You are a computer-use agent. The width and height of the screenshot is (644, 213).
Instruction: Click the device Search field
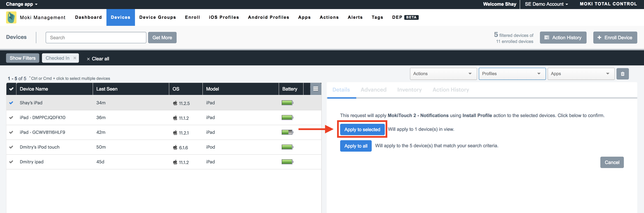click(x=96, y=38)
